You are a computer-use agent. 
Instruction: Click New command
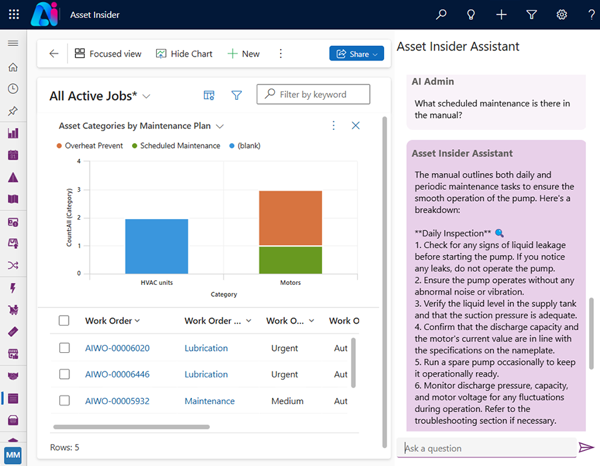243,54
